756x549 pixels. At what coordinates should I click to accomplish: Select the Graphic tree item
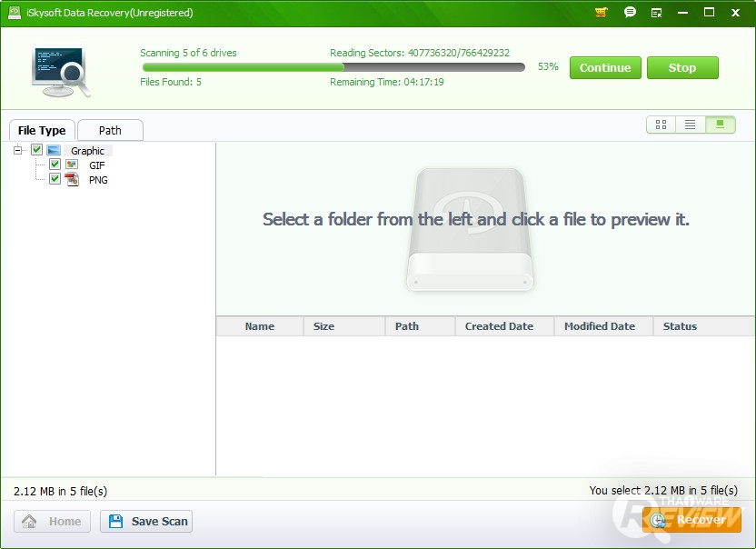(87, 151)
